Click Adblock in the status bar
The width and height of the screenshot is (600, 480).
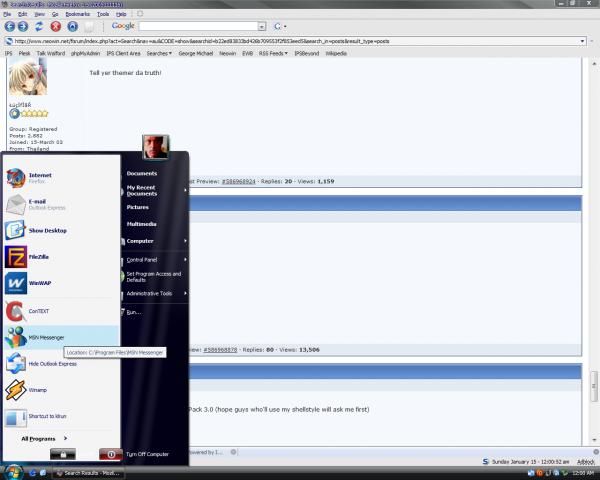pos(585,462)
